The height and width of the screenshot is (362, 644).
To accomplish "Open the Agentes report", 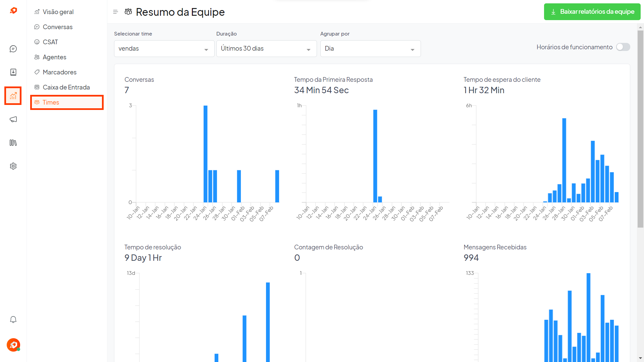I will coord(54,57).
